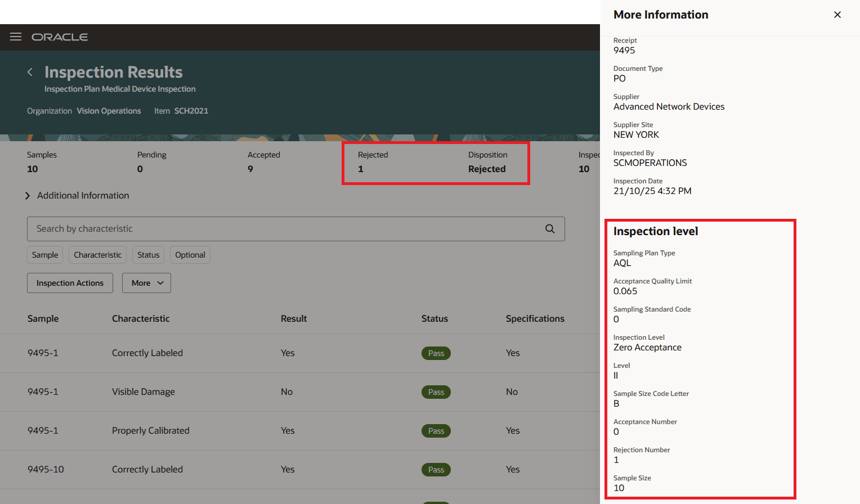Click the Oracle logo in the header

tap(60, 37)
